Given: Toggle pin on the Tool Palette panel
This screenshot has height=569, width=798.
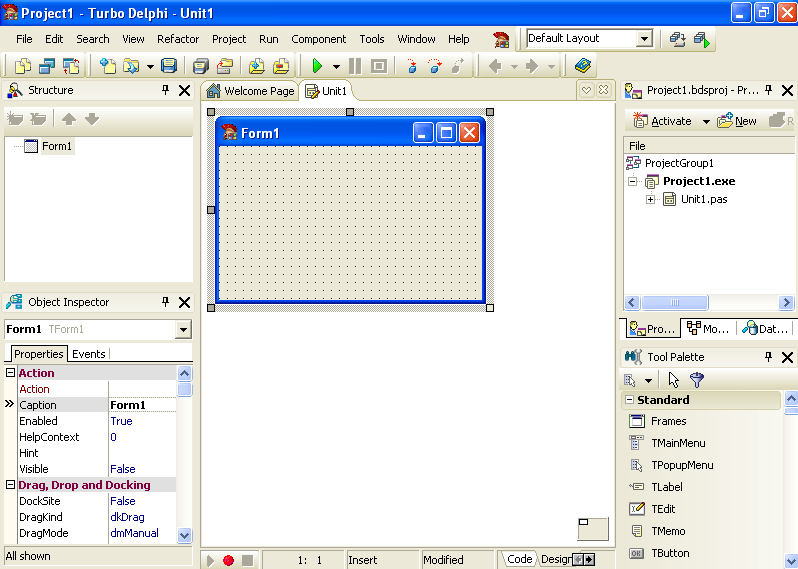Looking at the screenshot, I should point(769,357).
